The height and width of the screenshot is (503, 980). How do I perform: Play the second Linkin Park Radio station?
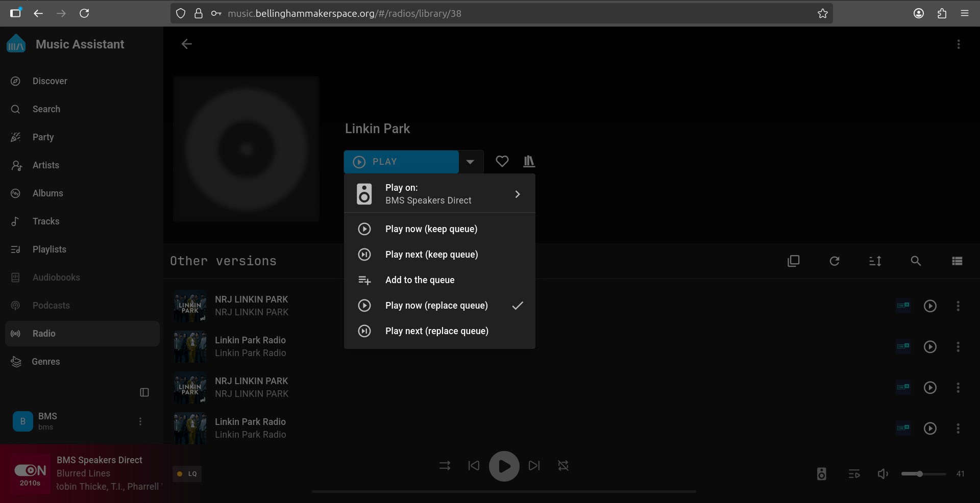point(930,428)
